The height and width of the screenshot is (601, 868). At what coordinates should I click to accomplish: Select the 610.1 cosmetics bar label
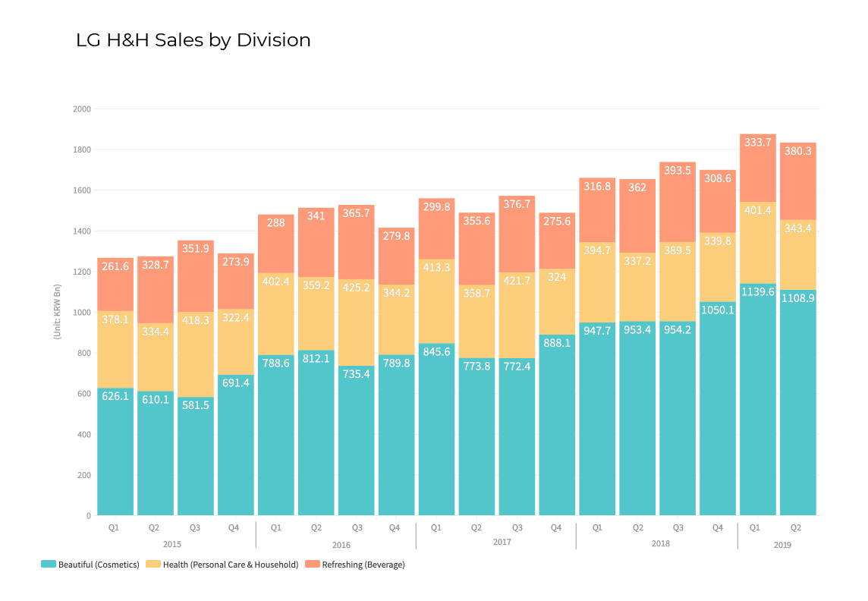156,400
